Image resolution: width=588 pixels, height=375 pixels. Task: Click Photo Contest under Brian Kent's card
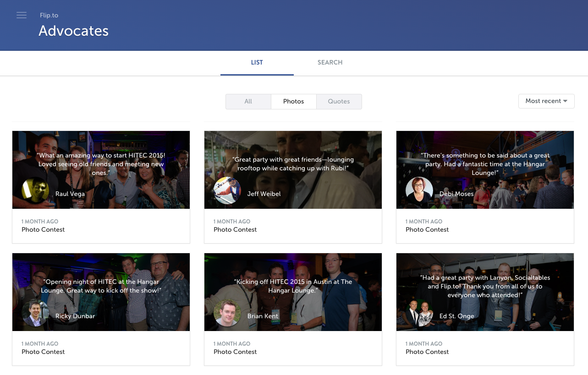pos(235,352)
